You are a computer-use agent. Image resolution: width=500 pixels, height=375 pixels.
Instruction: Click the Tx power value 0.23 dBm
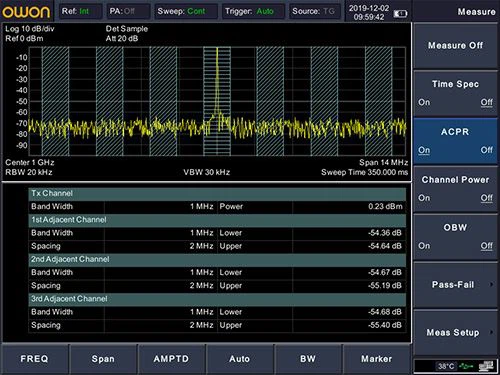(x=385, y=206)
